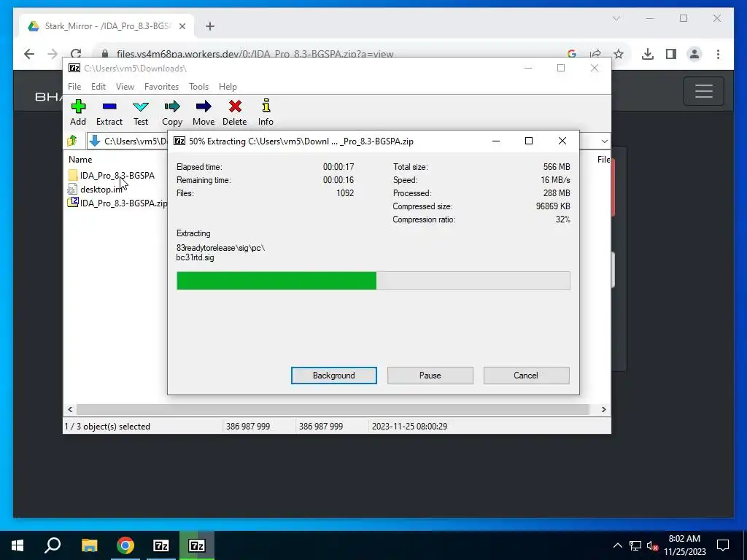This screenshot has height=560, width=747.
Task: Click the muted volume icon in the tray
Action: [x=653, y=545]
